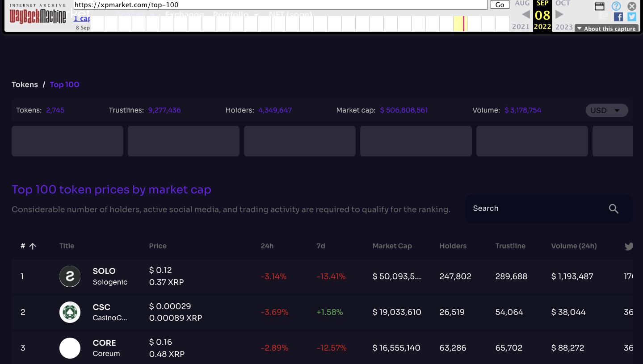Open the Portfolio dropdown menu
The width and height of the screenshot is (643, 364).
(x=236, y=14)
